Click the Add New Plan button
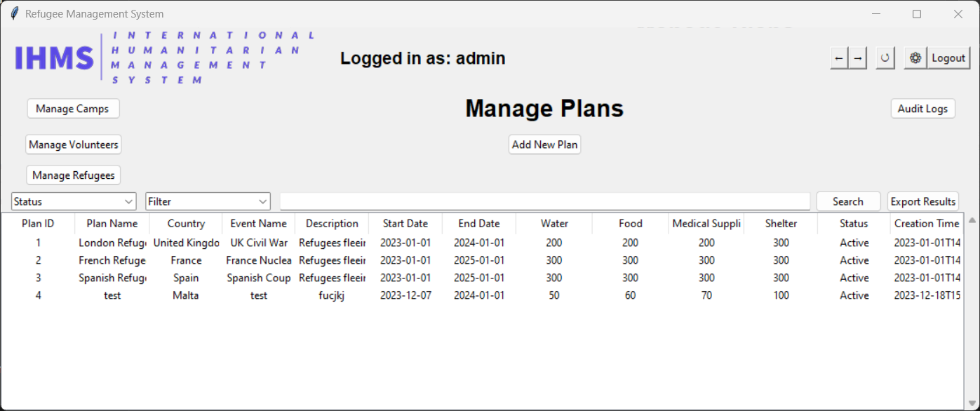Screen dimensions: 980x411 [545, 144]
